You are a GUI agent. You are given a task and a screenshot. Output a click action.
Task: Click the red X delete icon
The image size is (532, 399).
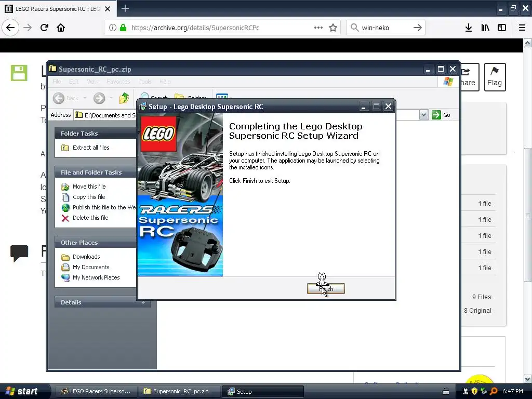[x=65, y=218]
